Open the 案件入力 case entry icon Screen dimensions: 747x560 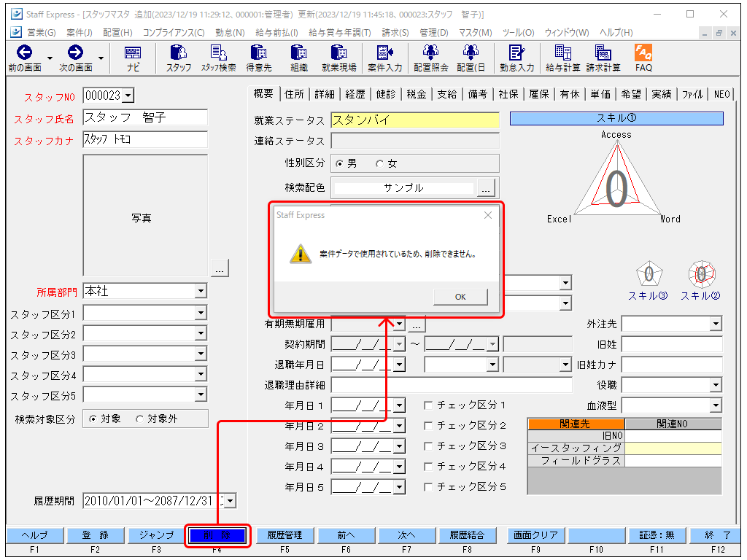(x=385, y=58)
